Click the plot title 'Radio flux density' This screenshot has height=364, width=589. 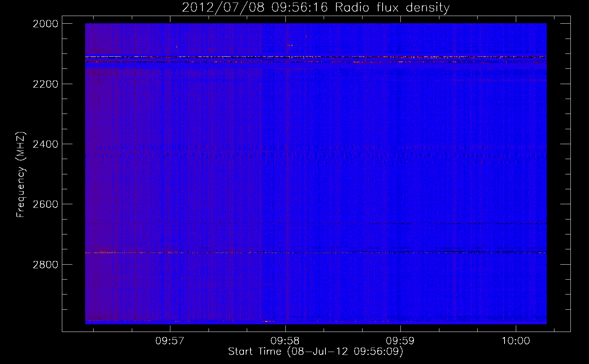(392, 8)
